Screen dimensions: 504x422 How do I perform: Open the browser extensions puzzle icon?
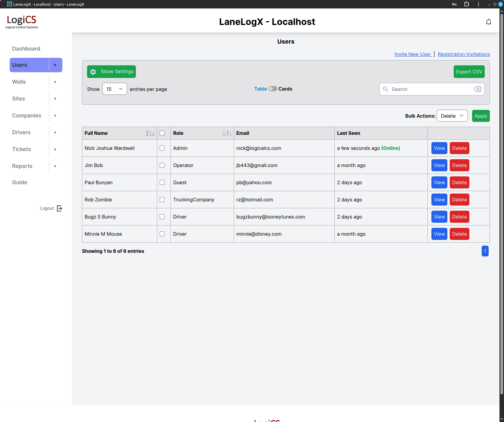466,4
